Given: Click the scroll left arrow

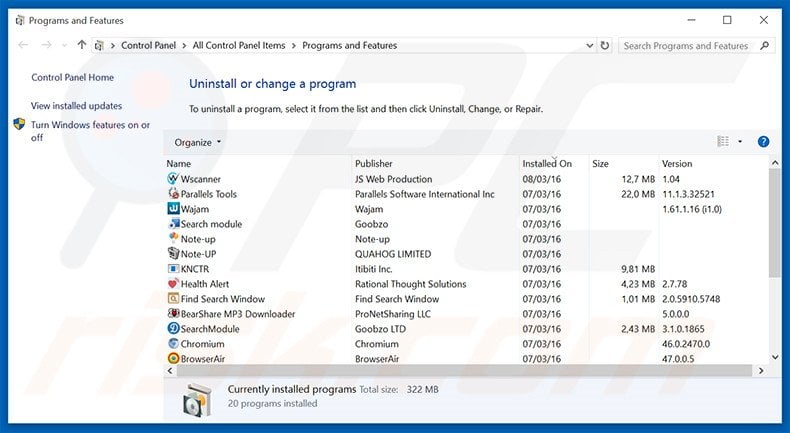Looking at the screenshot, I should click(x=170, y=370).
